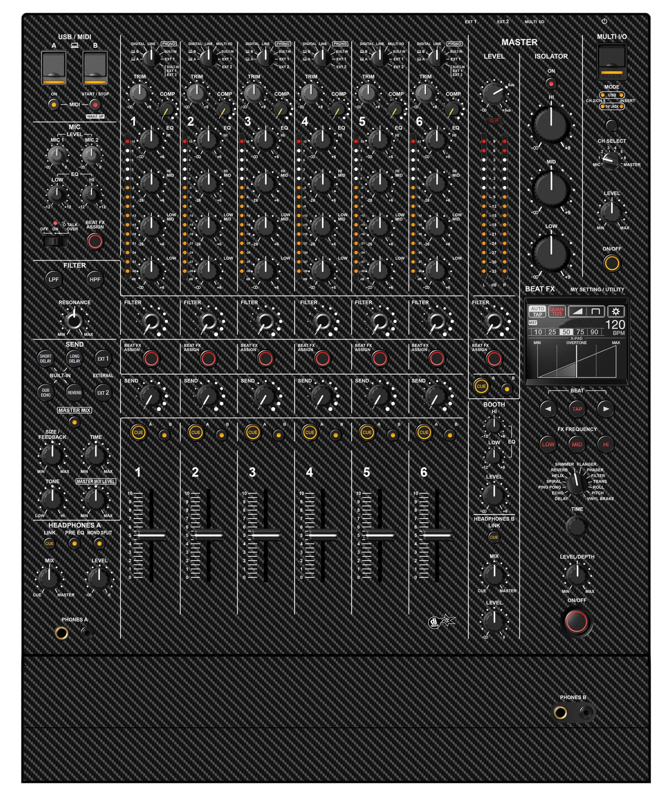
Task: Click the HPF filter button
Action: pos(95,279)
